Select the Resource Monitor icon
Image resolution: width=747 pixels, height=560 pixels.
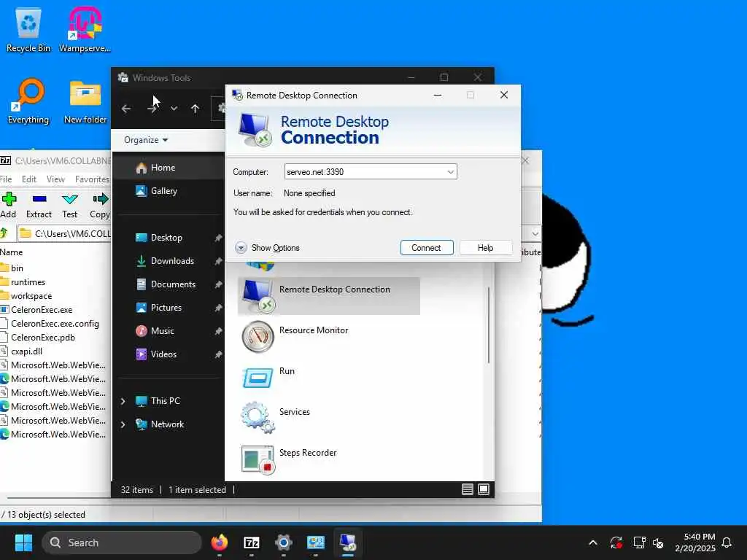coord(258,336)
